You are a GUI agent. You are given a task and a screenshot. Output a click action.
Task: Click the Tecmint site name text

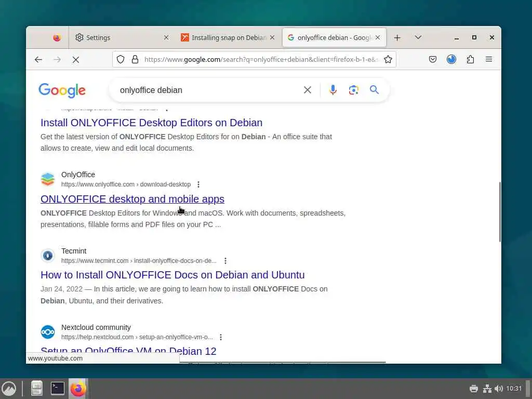(x=74, y=251)
